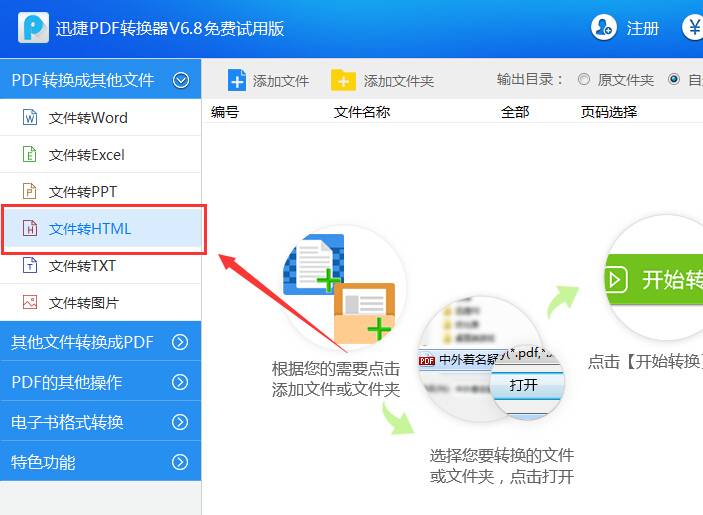Click the 添加文件夹 yellow folder icon
This screenshot has height=515, width=703.
click(343, 81)
